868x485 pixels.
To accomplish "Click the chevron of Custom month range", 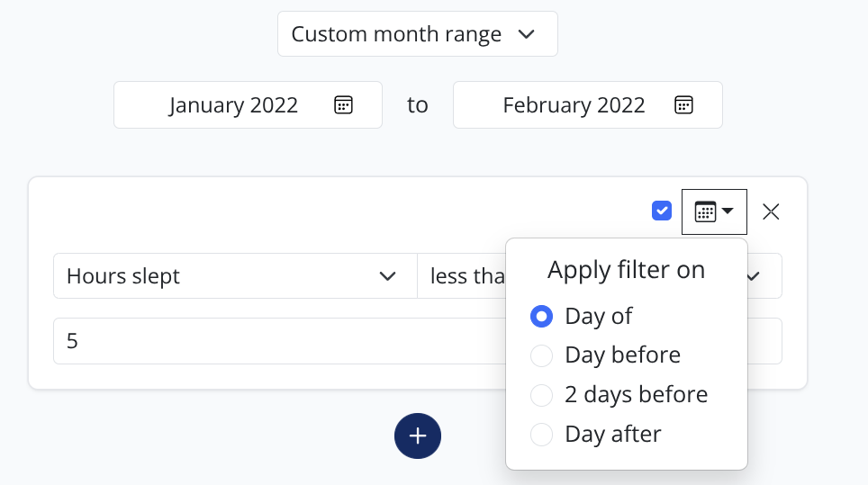I will click(527, 34).
